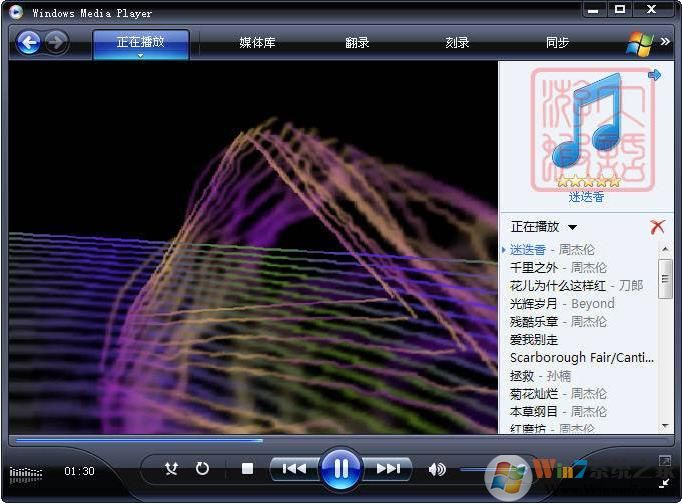The width and height of the screenshot is (682, 504).
Task: Click playlist scrollbar up arrow
Action: (665, 249)
